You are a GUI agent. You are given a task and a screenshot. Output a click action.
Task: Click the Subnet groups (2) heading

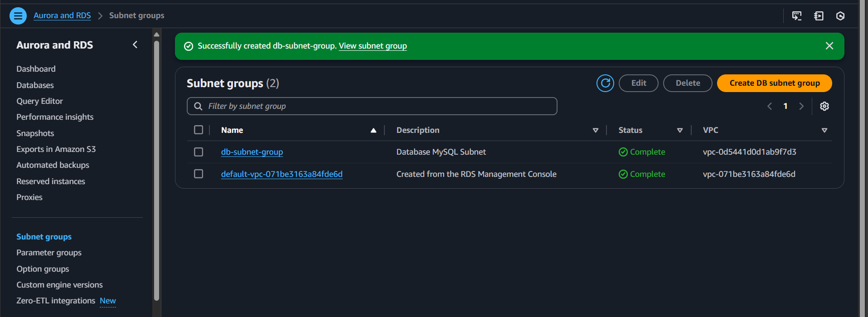click(x=233, y=83)
